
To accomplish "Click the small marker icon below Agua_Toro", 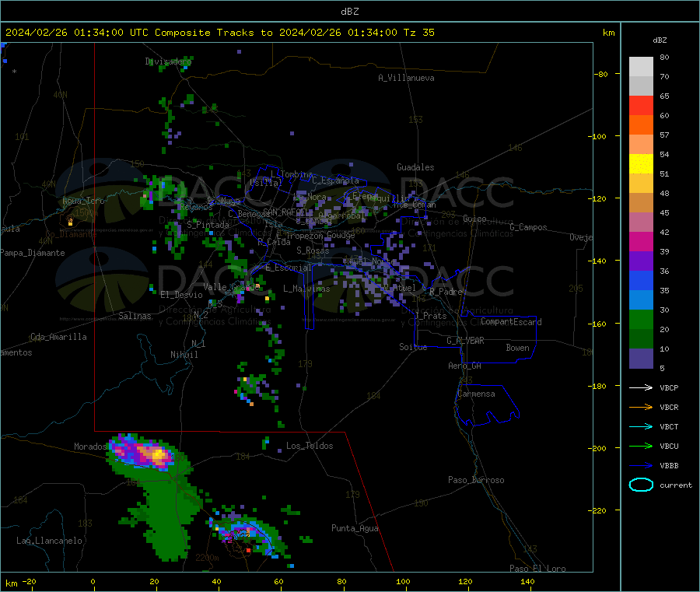I will coord(70,222).
